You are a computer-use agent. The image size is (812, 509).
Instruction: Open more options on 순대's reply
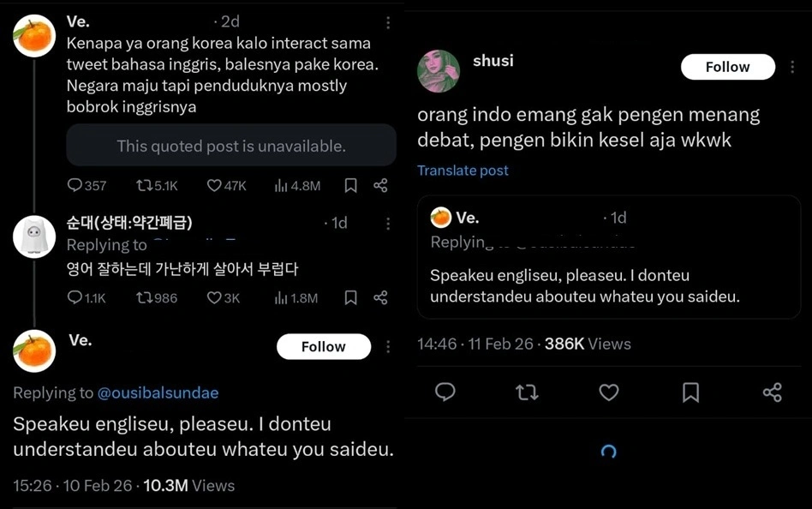tap(386, 224)
